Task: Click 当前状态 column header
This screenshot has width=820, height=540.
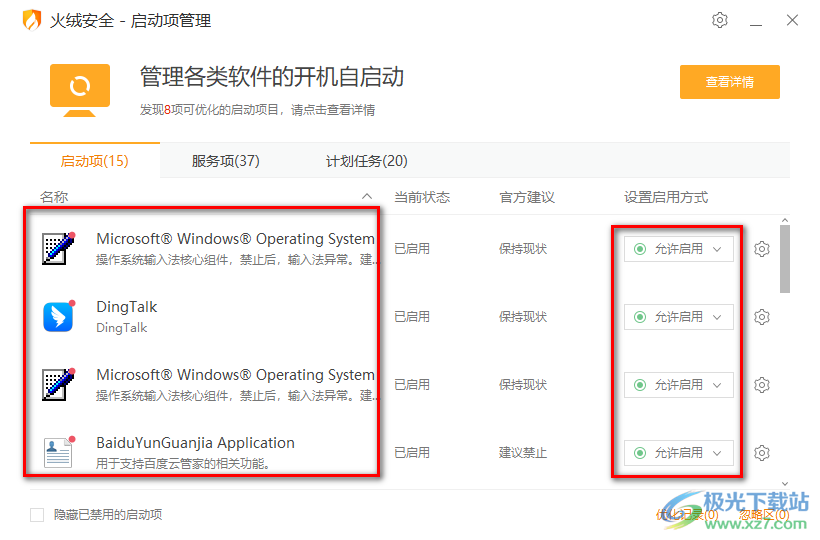Action: (422, 197)
